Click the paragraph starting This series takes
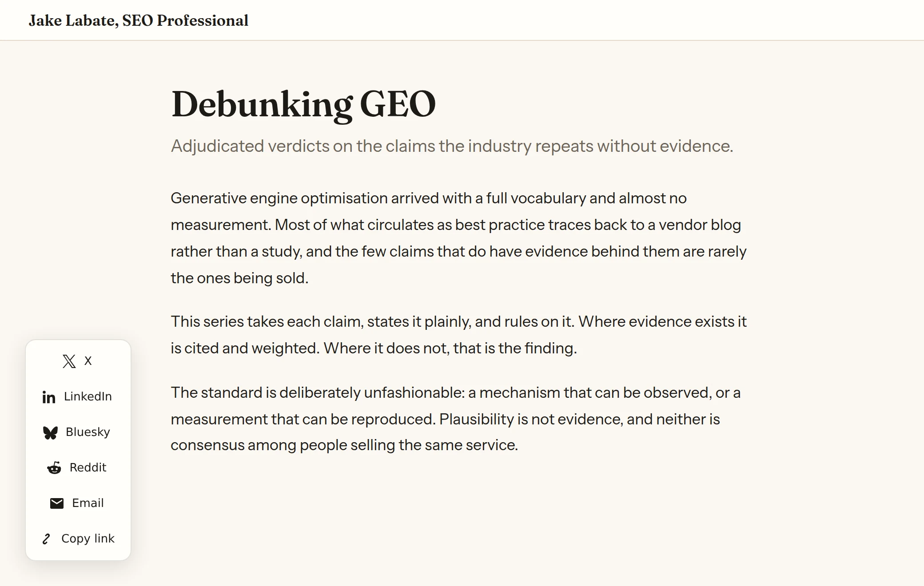Image resolution: width=924 pixels, height=586 pixels. click(x=459, y=335)
